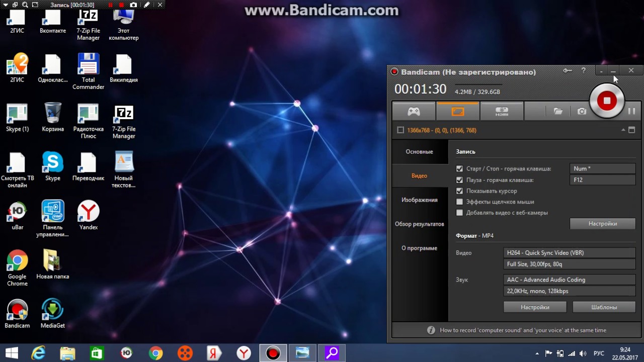Switch to game recording mode gamepad icon
This screenshot has width=644, height=362.
pos(414,111)
